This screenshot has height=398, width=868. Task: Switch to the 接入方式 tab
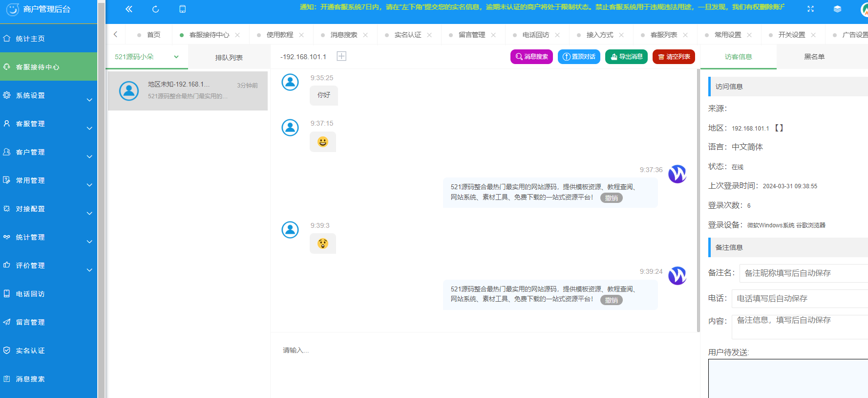point(600,35)
